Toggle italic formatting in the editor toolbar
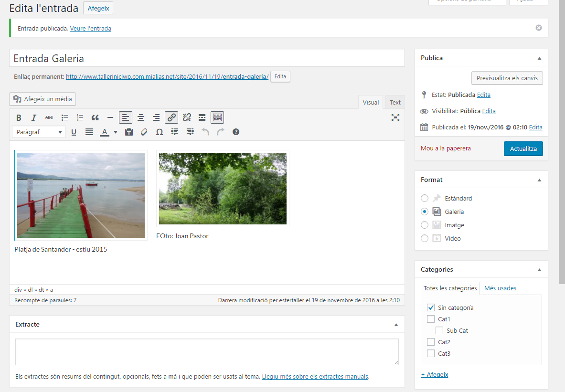The image size is (565, 392). pos(33,117)
